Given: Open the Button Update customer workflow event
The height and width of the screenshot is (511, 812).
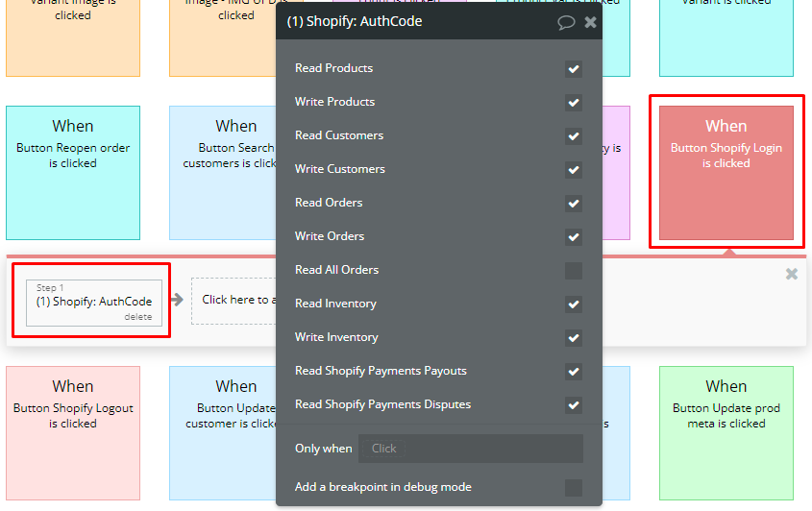Looking at the screenshot, I should point(223,433).
